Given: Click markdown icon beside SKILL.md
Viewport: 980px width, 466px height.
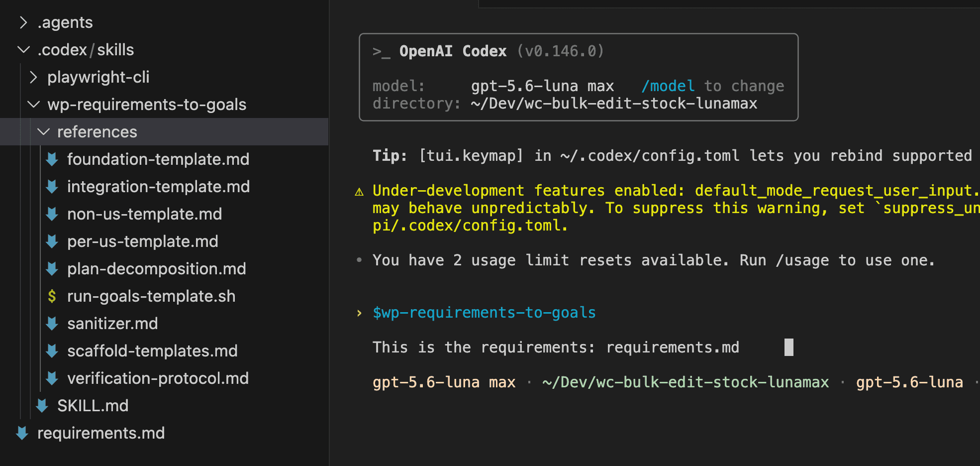Looking at the screenshot, I should click(42, 406).
